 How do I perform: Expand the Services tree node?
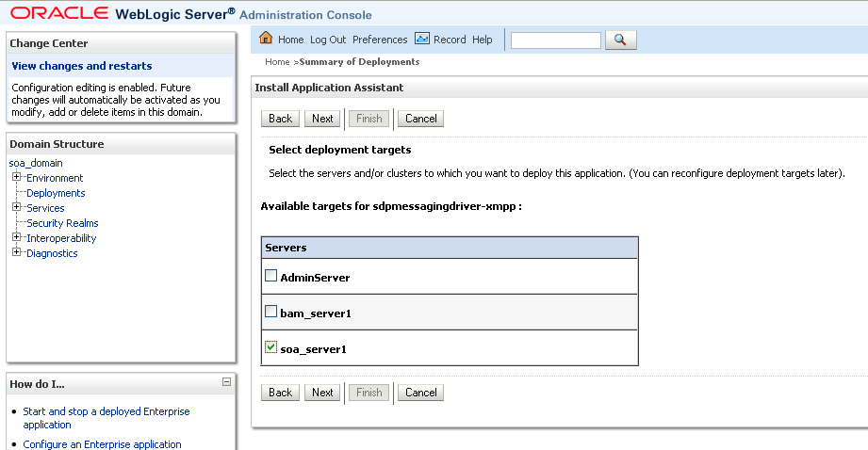coord(17,208)
